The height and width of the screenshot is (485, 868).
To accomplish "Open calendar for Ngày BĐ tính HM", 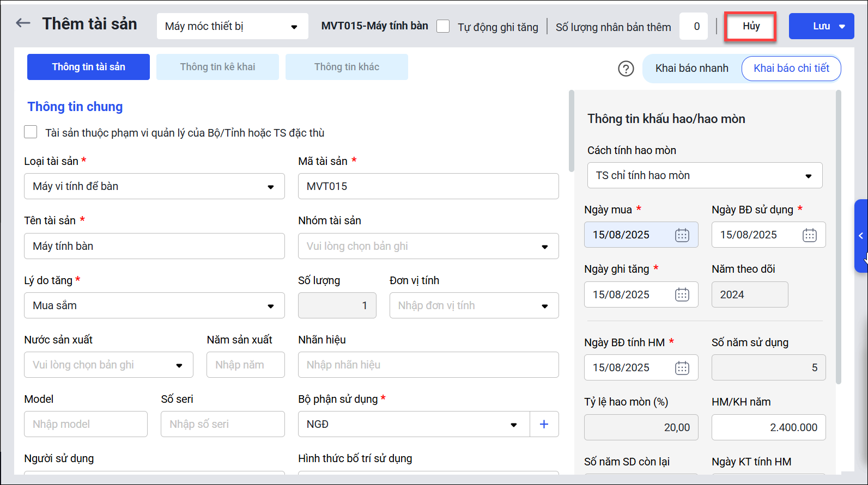I will (682, 368).
